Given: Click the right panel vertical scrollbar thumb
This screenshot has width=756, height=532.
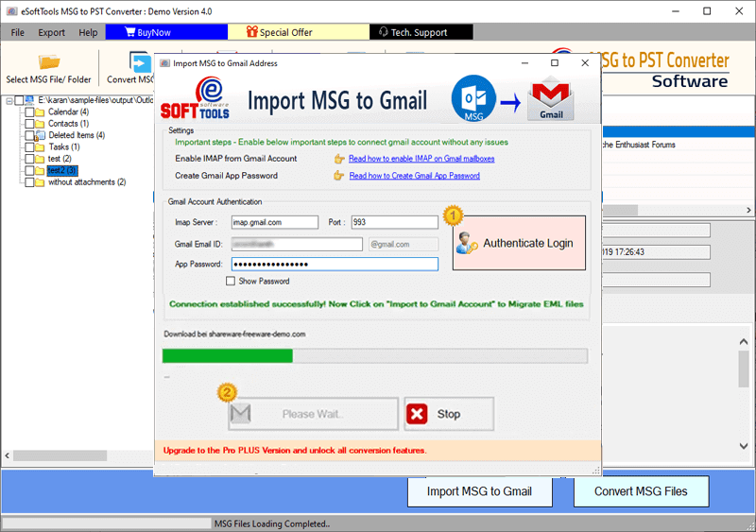Looking at the screenshot, I should (x=744, y=369).
